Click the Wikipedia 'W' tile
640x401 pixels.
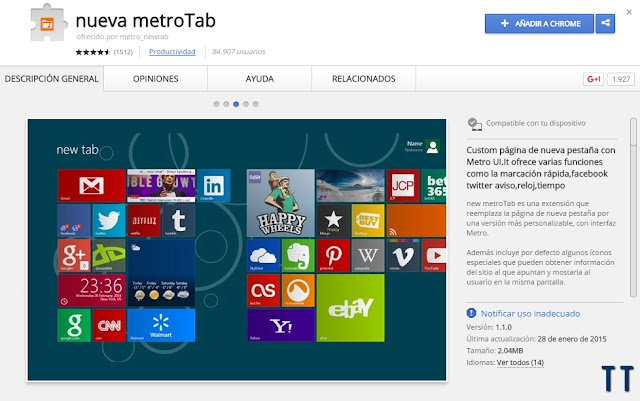[x=368, y=256]
